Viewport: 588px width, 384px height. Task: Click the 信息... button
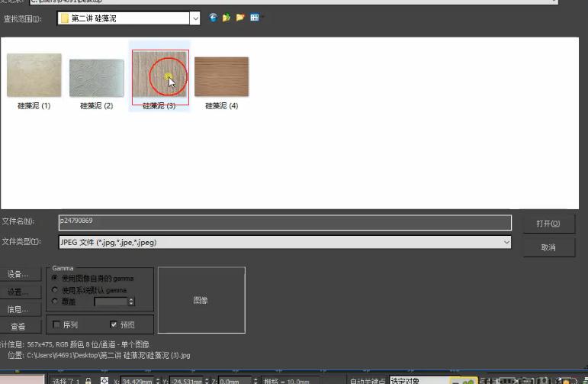coord(20,309)
